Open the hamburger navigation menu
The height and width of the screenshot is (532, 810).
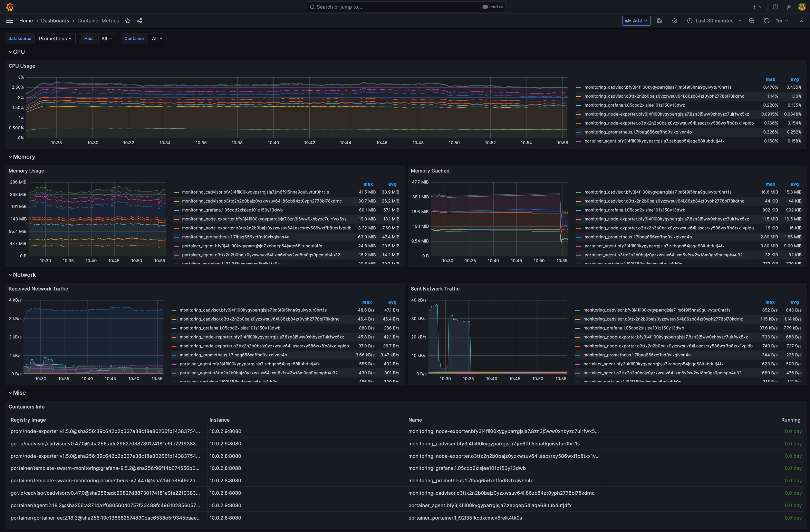point(10,21)
